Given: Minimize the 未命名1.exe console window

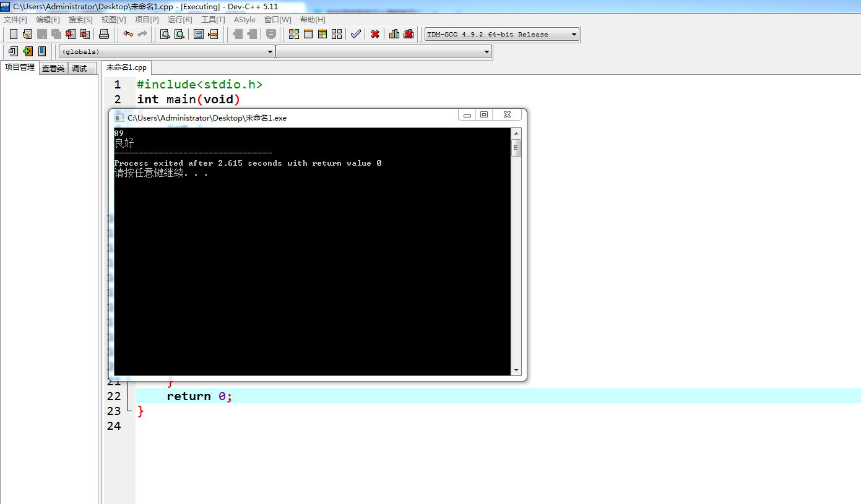Looking at the screenshot, I should [467, 115].
